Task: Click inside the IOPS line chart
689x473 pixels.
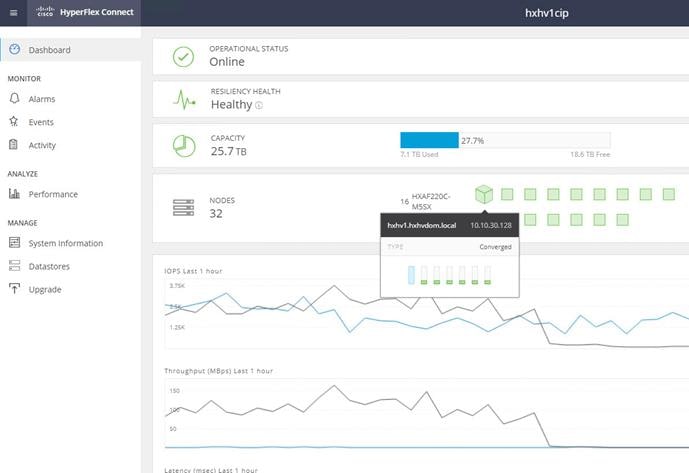Action: pyautogui.click(x=426, y=313)
